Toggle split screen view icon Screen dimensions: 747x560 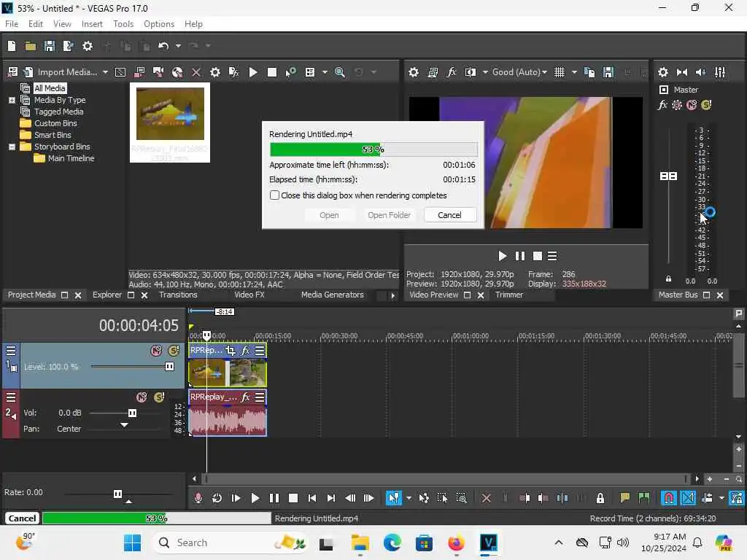tap(471, 72)
